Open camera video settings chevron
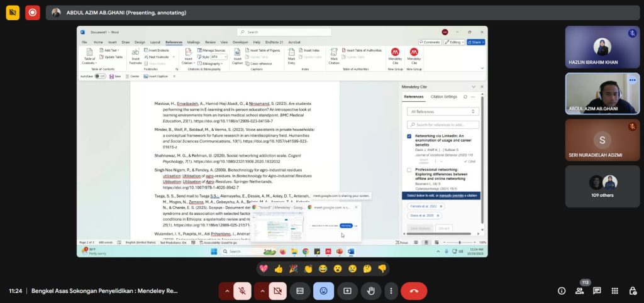Image resolution: width=644 pixels, height=303 pixels. [x=262, y=291]
